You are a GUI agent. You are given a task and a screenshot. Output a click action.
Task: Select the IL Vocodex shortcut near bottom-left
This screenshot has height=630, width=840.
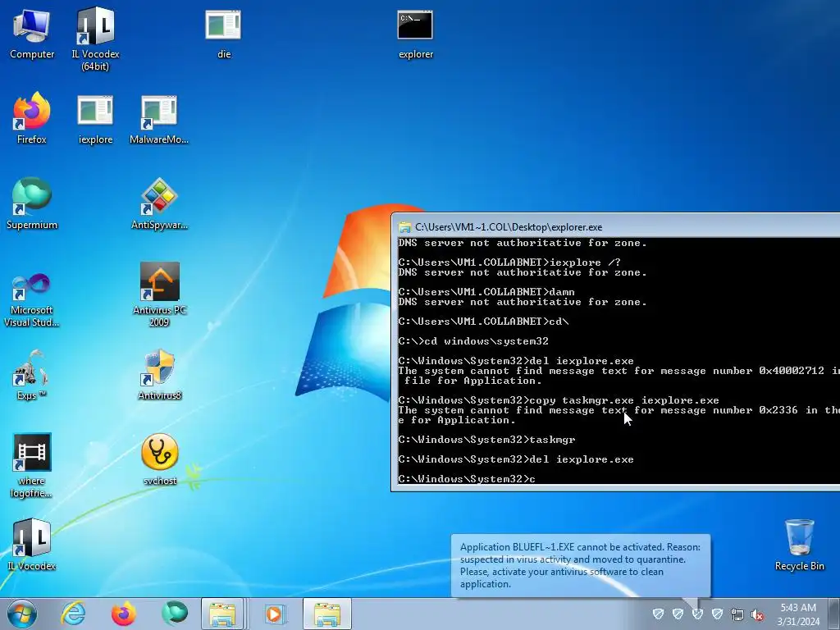coord(32,545)
